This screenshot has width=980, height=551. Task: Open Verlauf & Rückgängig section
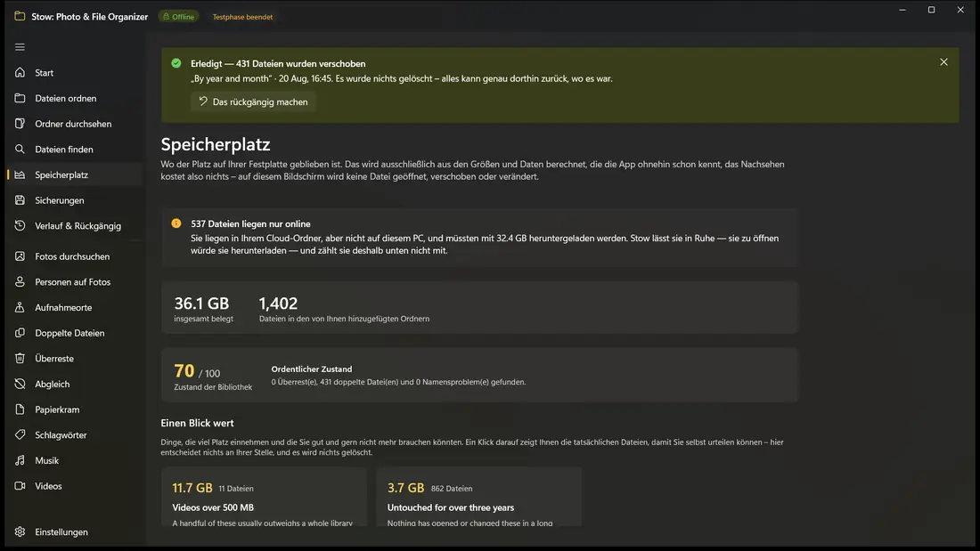click(x=75, y=225)
